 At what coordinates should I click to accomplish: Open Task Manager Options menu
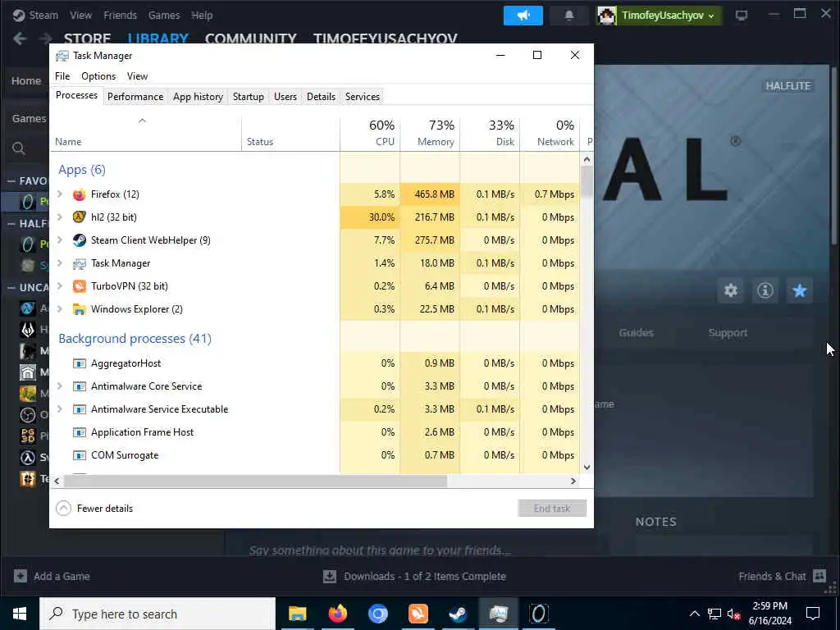click(98, 76)
